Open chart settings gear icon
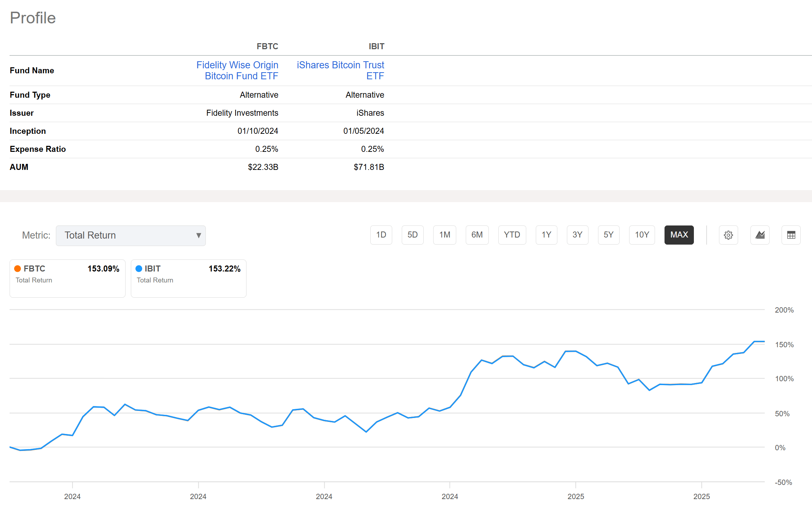The image size is (812, 509). [728, 235]
